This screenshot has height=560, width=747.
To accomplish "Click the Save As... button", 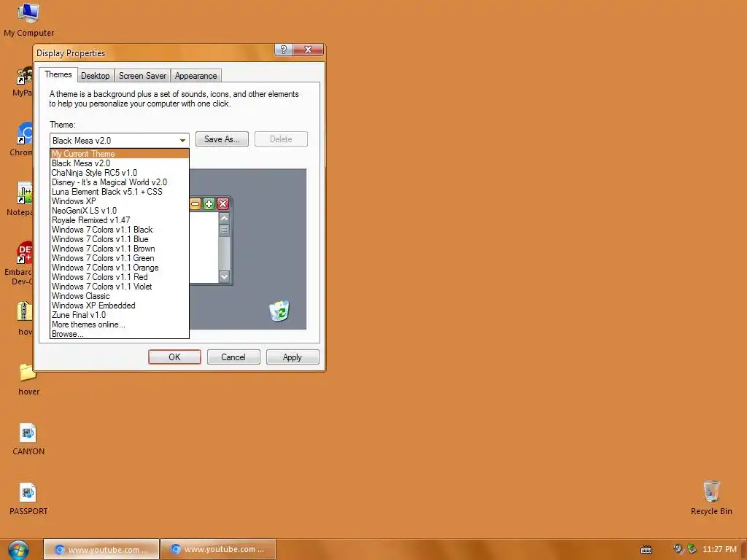I will pyautogui.click(x=222, y=139).
